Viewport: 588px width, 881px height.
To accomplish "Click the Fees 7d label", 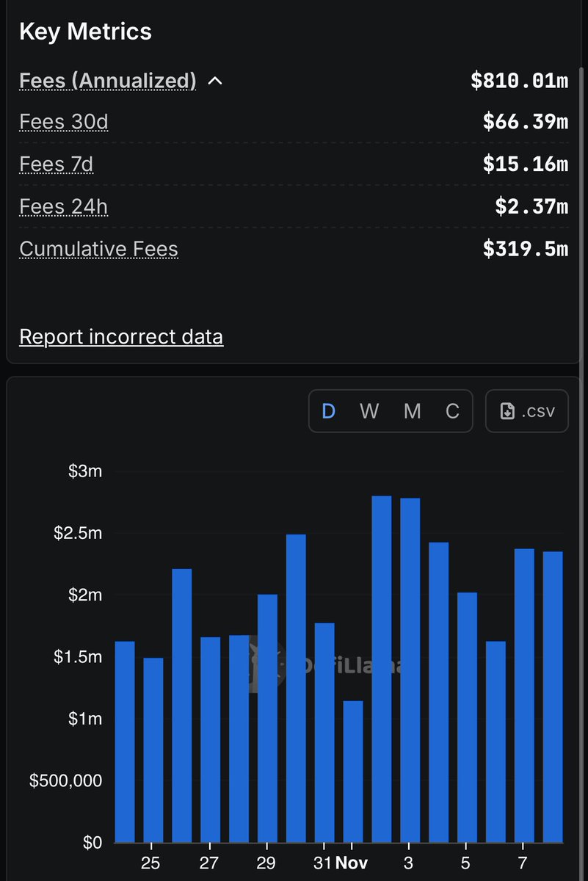I will [57, 164].
